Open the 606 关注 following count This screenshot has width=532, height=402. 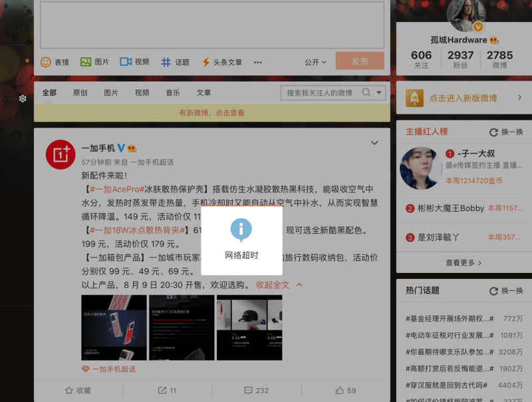pyautogui.click(x=422, y=59)
